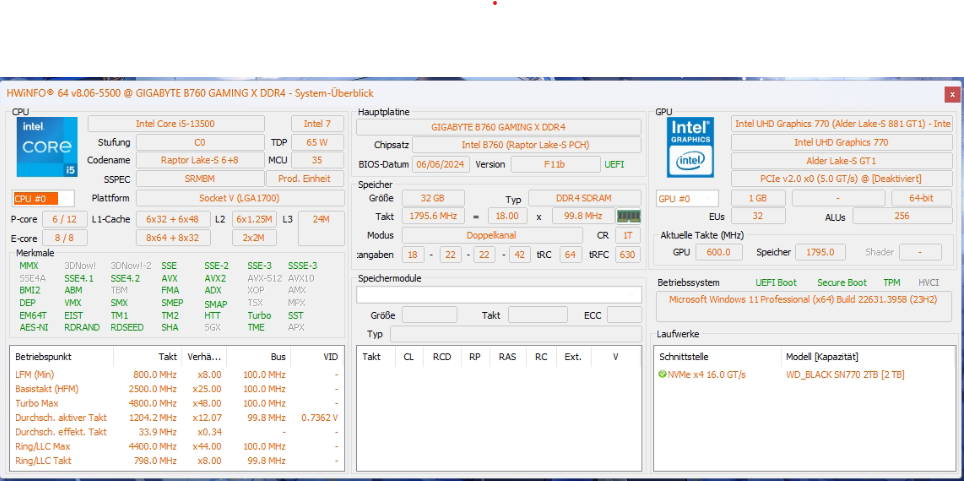964x481 pixels.
Task: Click the MCU value 35
Action: pos(317,160)
